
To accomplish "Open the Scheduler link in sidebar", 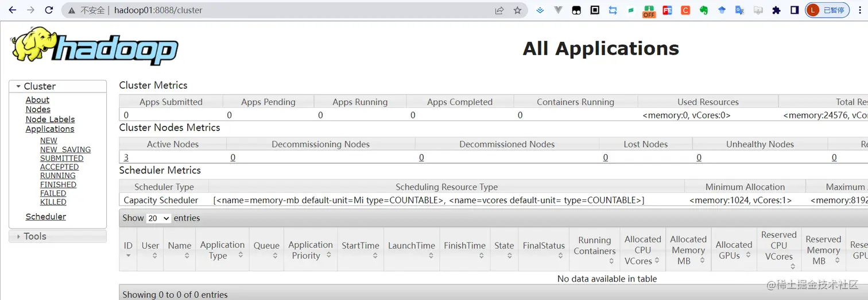I will coord(46,217).
